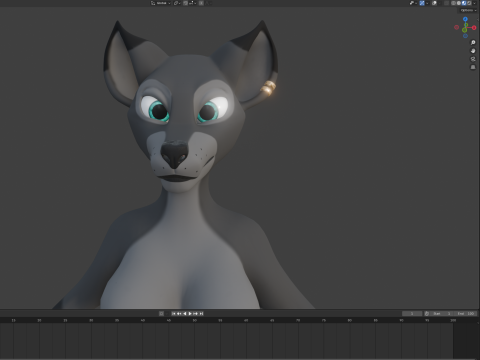480x360 pixels.
Task: Jump to the timeline start frame
Action: click(x=174, y=313)
